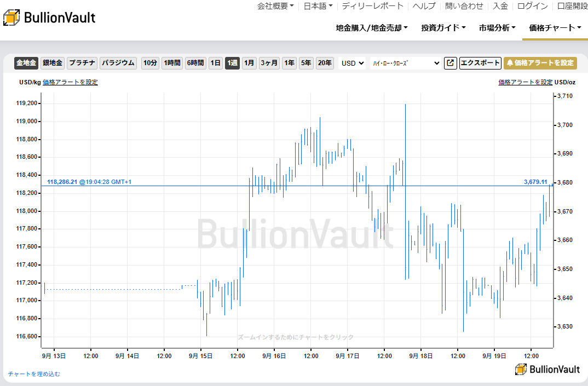Click the 価格アラートを設定 bell button
The width and height of the screenshot is (588, 386).
540,63
